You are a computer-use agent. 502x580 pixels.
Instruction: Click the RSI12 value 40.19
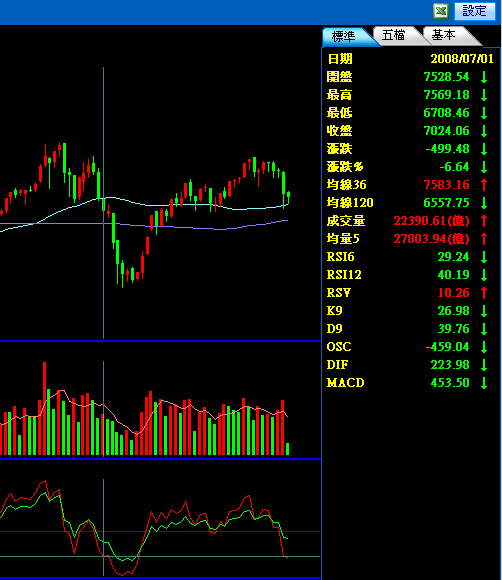coord(454,275)
